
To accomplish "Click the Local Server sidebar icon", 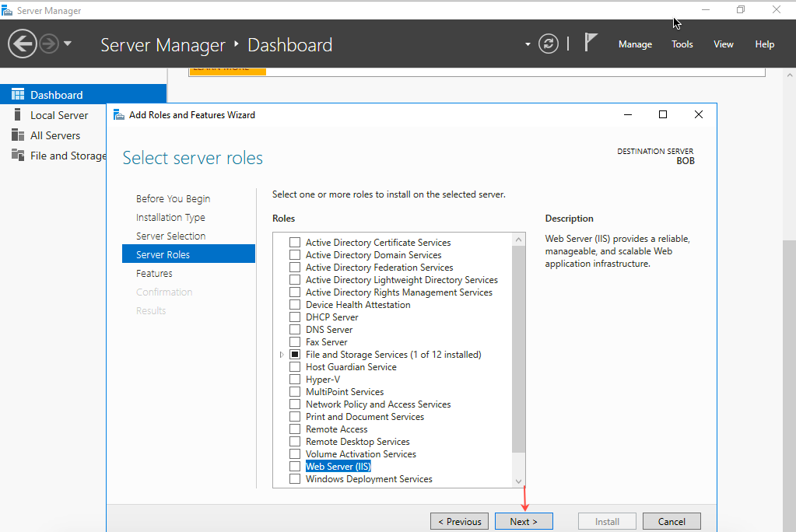I will coord(18,115).
